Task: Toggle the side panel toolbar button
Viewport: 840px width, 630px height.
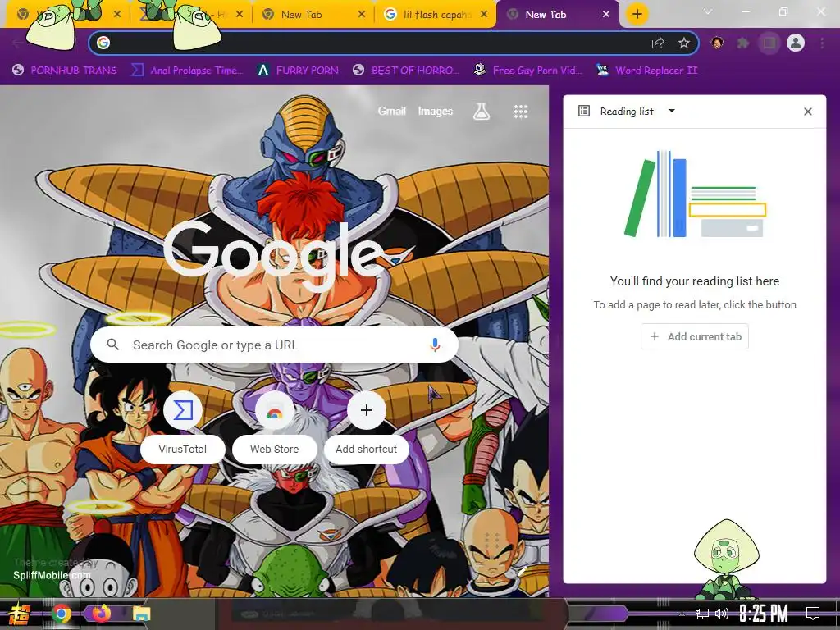Action: tap(769, 43)
